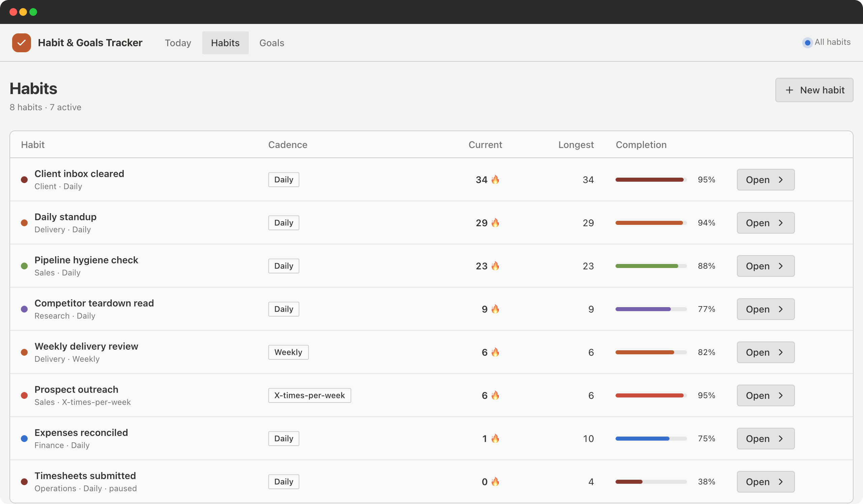Click the purple dot beside Competitor teardown read

[x=24, y=309]
